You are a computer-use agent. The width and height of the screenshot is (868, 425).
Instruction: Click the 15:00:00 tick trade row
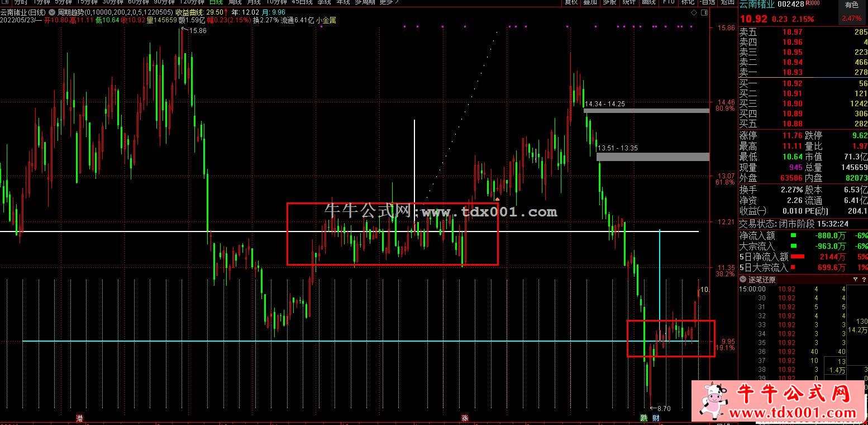pyautogui.click(x=793, y=289)
